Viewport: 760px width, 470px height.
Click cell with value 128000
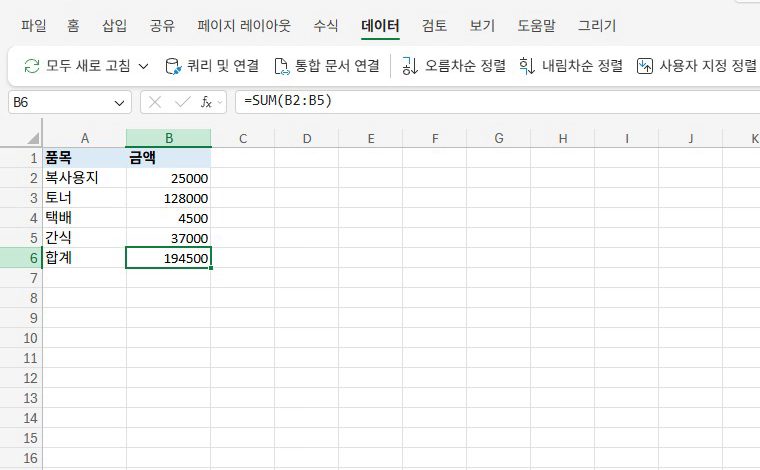[x=169, y=198]
